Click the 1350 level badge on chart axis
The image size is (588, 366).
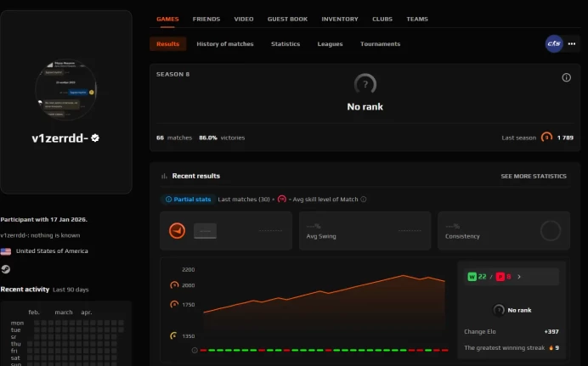coord(173,336)
